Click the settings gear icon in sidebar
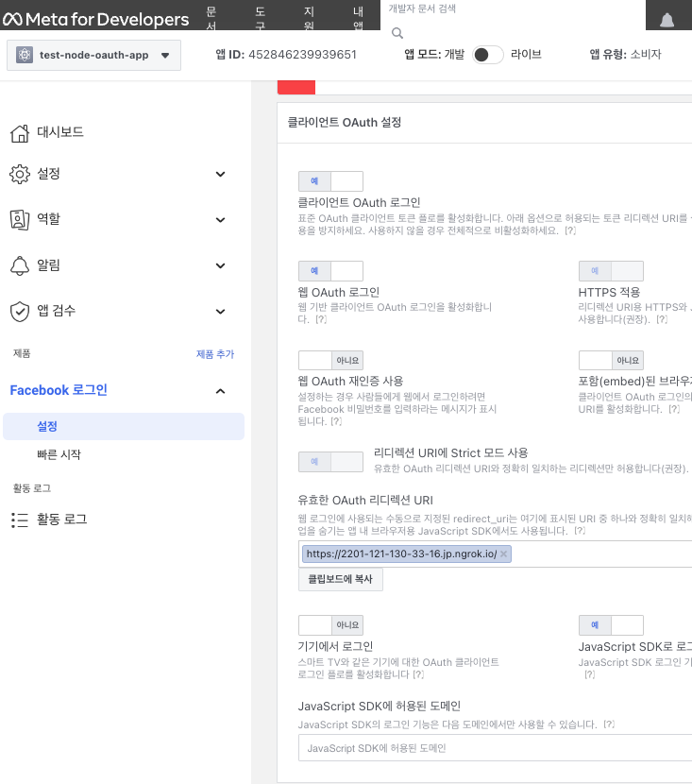This screenshot has width=692, height=784. point(20,174)
